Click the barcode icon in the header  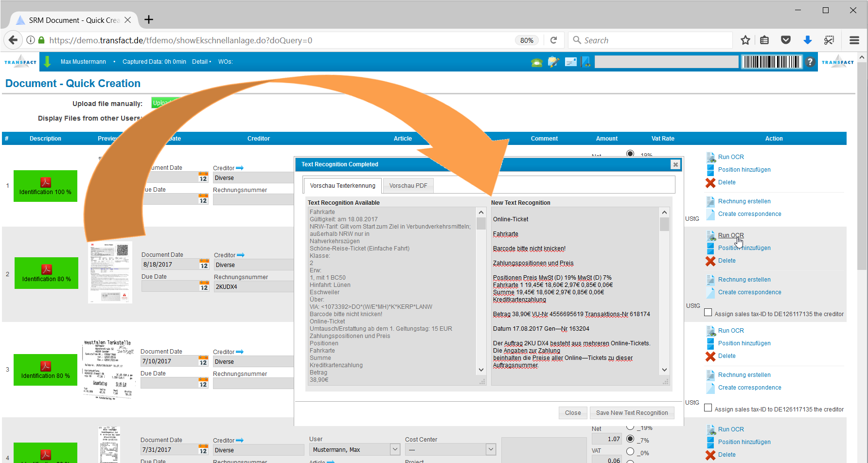pos(772,62)
